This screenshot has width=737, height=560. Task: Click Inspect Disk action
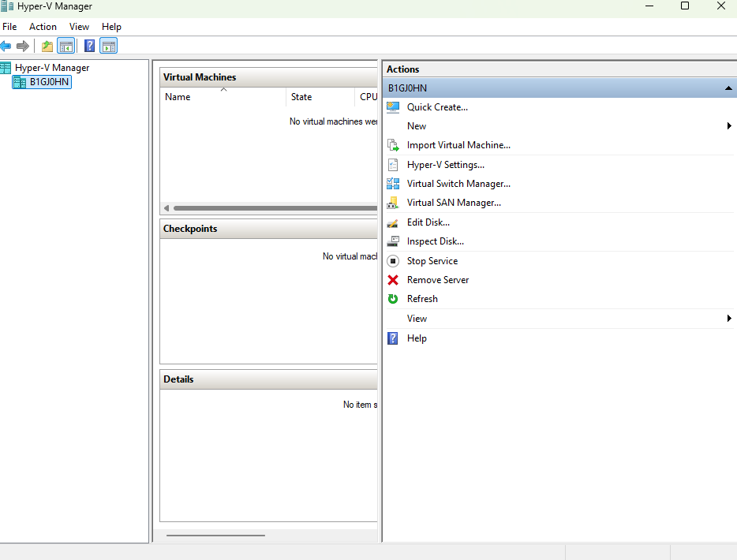435,241
